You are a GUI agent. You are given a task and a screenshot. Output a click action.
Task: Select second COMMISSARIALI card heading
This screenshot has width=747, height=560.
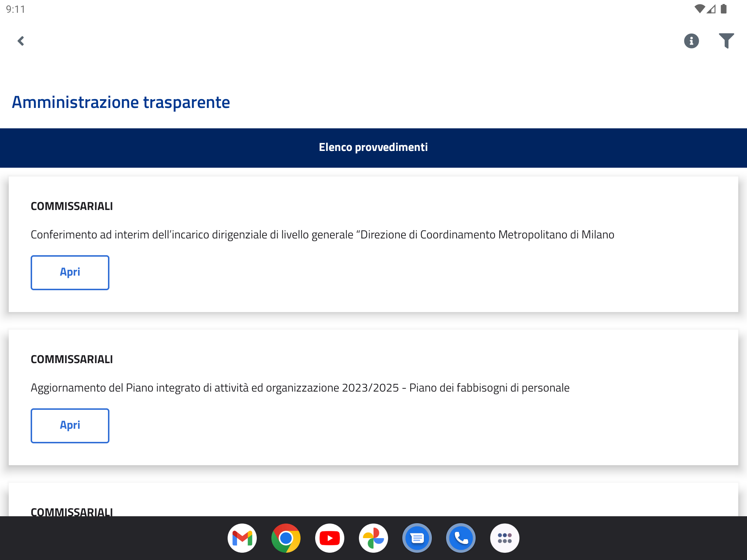(x=72, y=359)
